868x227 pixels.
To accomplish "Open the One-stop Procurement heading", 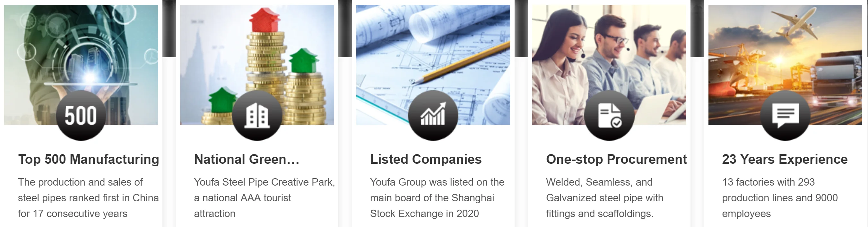I will click(x=616, y=159).
